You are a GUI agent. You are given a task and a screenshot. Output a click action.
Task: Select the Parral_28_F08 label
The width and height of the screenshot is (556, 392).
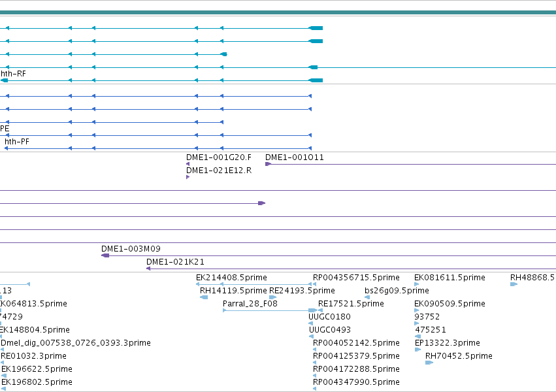[250, 304]
